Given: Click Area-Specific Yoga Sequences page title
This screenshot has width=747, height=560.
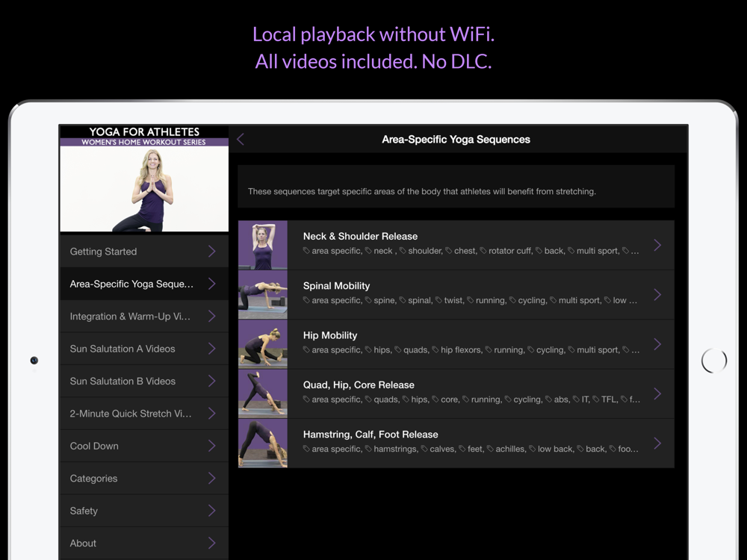Looking at the screenshot, I should tap(456, 140).
